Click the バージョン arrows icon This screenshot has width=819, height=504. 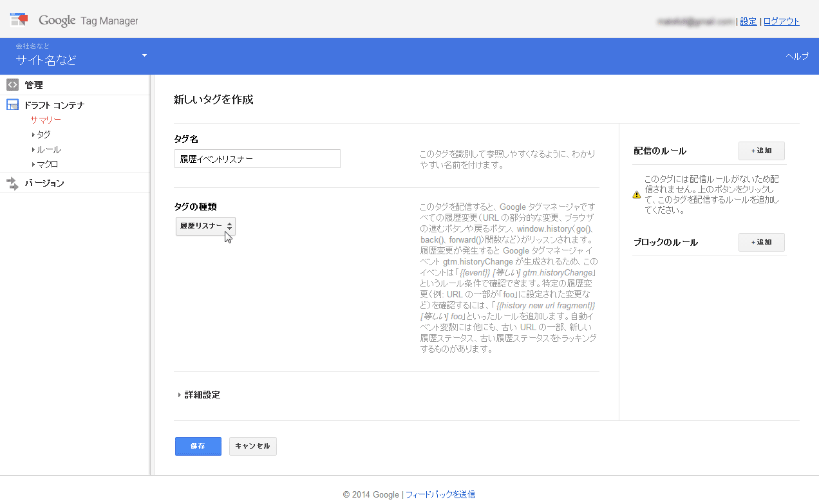point(13,183)
